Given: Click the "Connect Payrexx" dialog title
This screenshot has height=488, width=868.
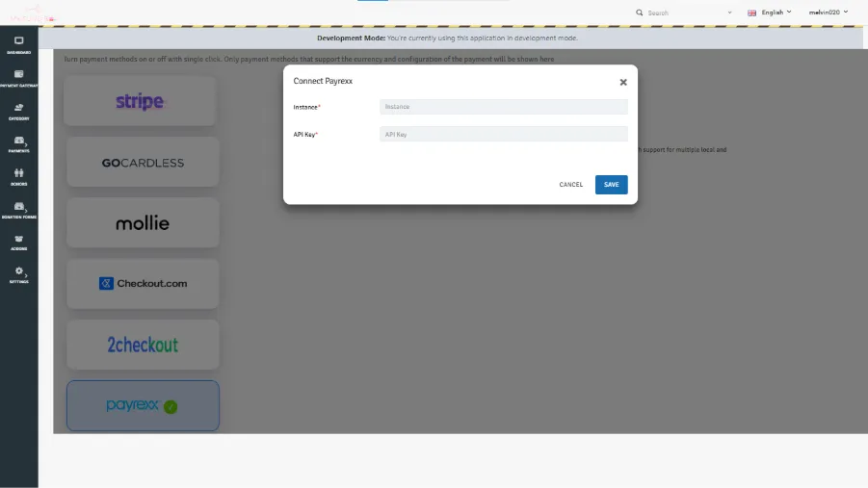Looking at the screenshot, I should click(323, 81).
